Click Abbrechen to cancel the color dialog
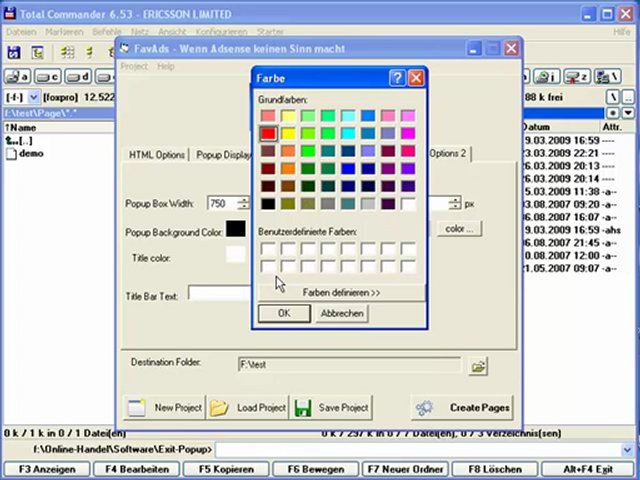Screen dimensions: 640x480 click(x=342, y=313)
